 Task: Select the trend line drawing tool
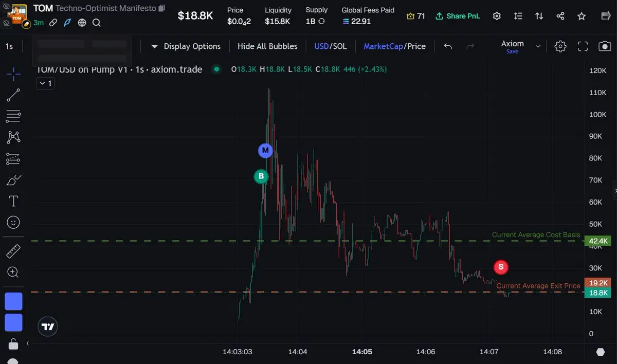point(13,95)
